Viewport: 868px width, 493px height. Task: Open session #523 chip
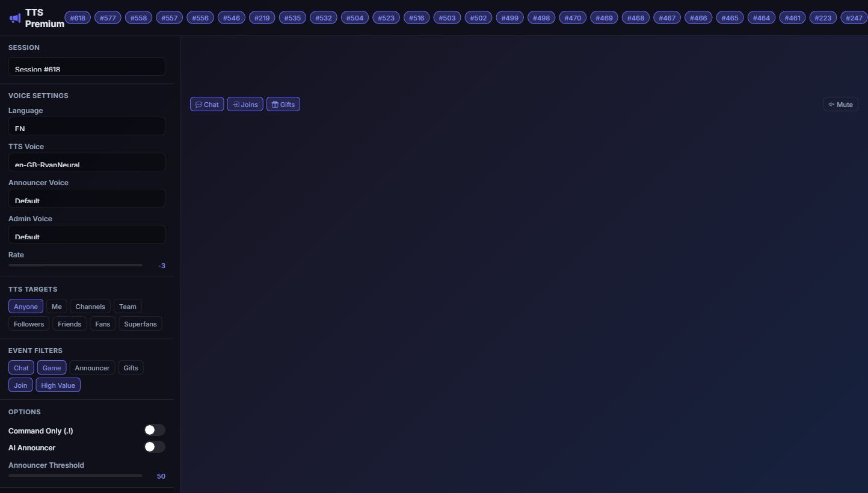(386, 18)
